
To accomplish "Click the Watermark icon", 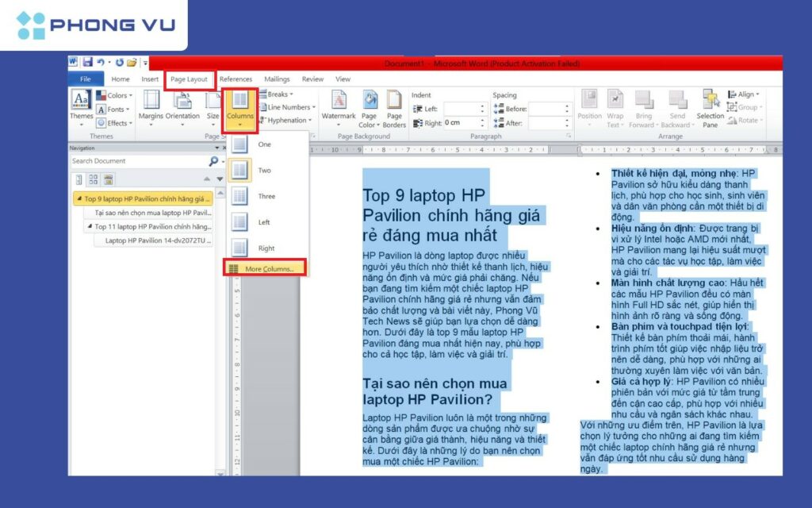I will tap(339, 107).
